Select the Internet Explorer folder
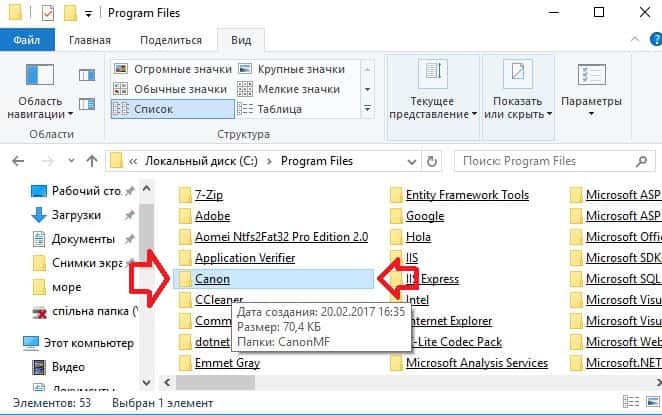 (451, 321)
